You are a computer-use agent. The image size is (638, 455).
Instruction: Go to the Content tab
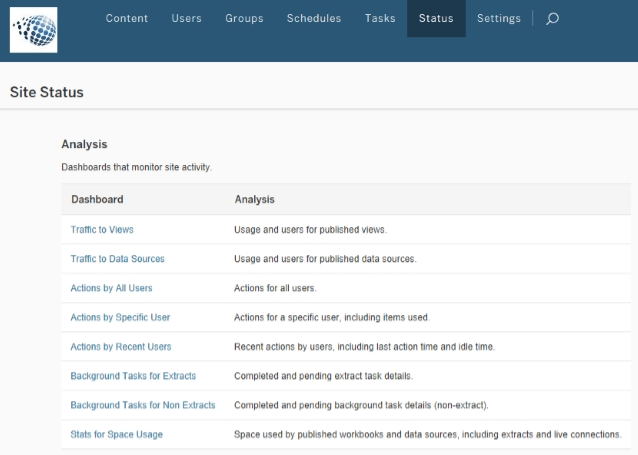tap(127, 18)
